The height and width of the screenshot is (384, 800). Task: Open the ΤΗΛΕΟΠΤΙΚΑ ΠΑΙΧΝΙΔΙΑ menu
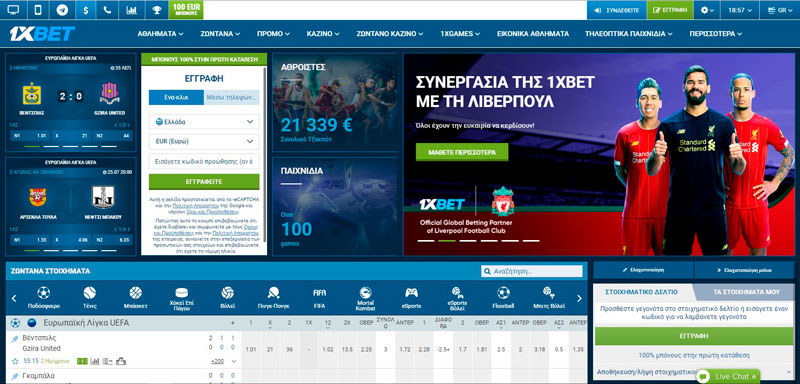click(x=629, y=34)
